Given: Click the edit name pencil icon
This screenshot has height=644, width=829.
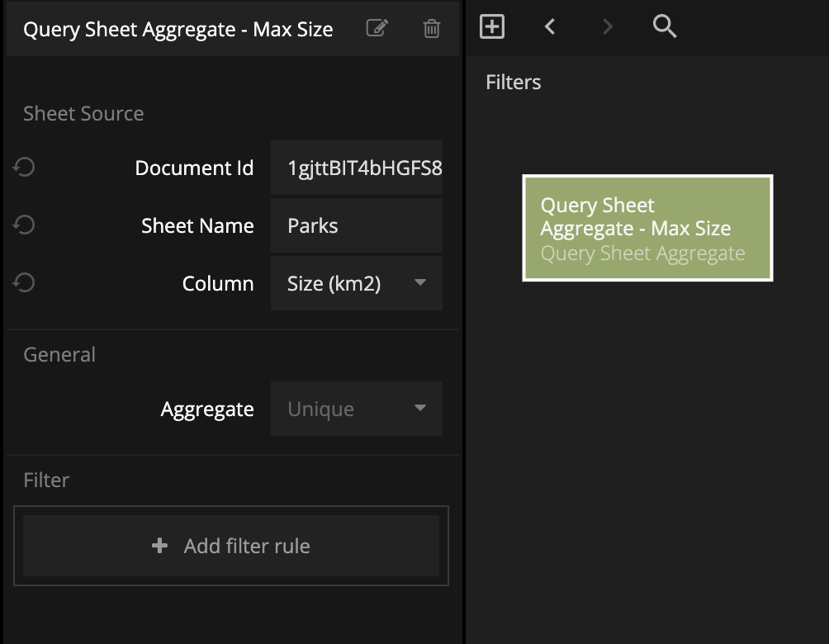Looking at the screenshot, I should [x=377, y=28].
